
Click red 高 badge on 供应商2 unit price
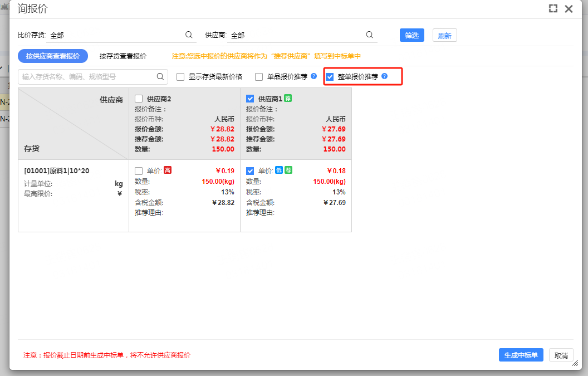pyautogui.click(x=168, y=170)
